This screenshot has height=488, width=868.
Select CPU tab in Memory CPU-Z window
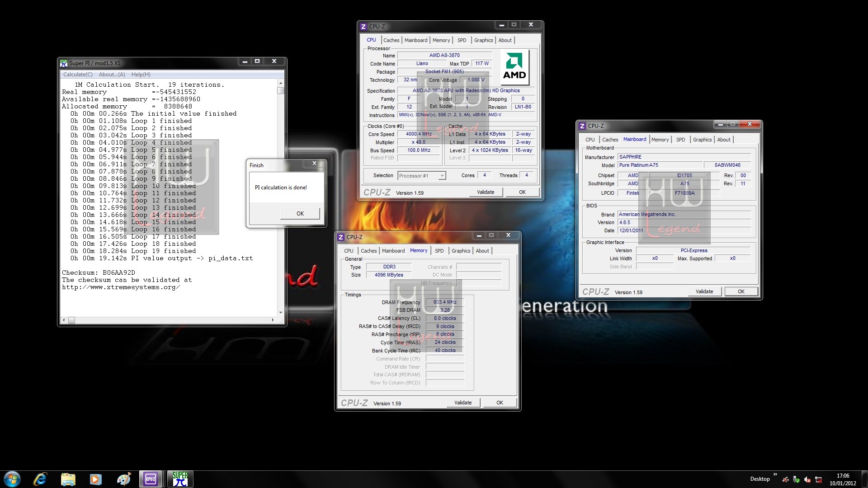[349, 251]
